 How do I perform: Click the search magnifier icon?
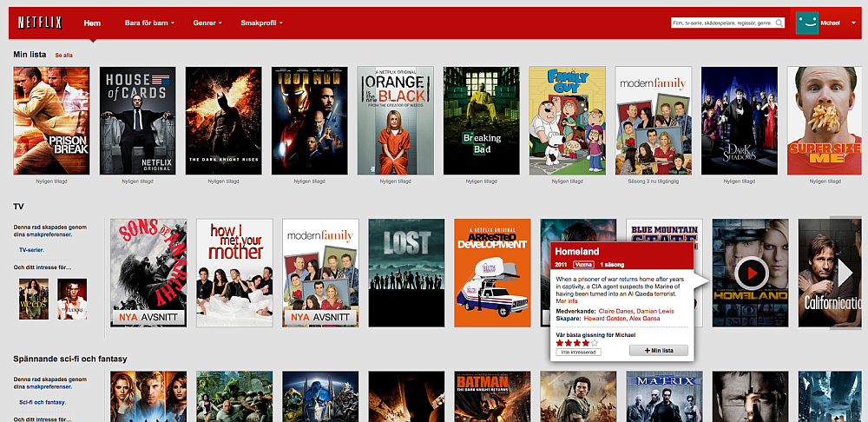779,23
